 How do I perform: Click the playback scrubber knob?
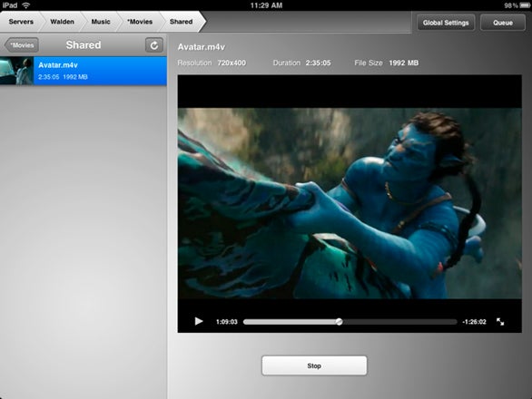tap(339, 322)
